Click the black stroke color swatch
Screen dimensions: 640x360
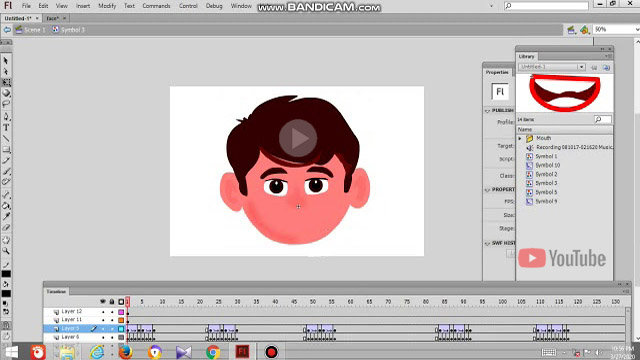[6, 274]
